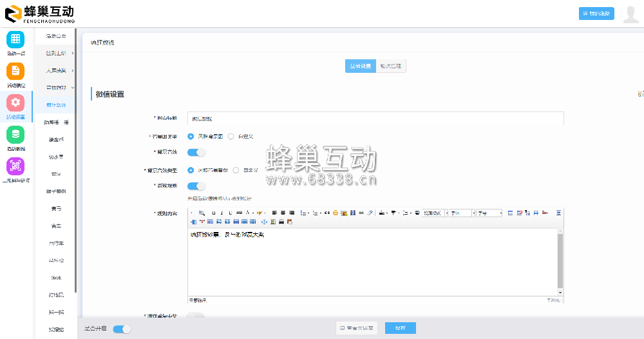Select the first radio option beside 自定义
The image size is (644, 339).
tap(191, 137)
